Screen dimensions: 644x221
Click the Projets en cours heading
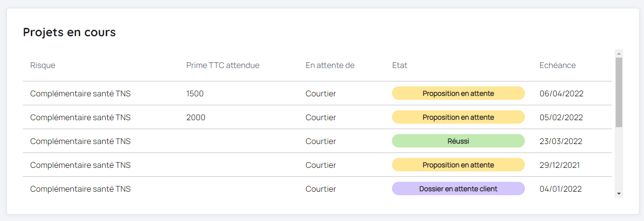[x=69, y=32]
